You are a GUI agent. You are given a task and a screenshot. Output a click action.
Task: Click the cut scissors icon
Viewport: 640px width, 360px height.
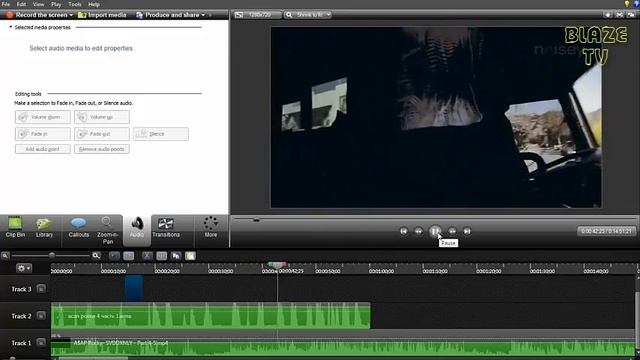click(x=147, y=256)
